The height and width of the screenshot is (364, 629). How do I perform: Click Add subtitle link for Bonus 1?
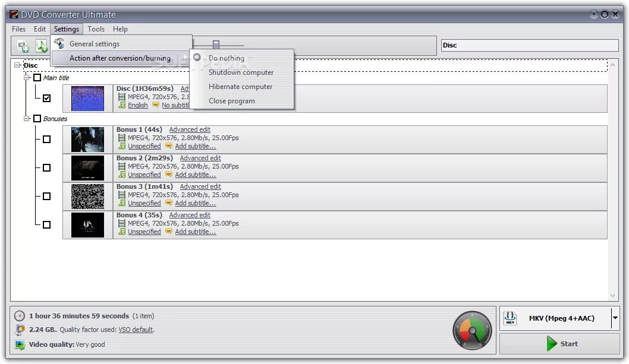[x=196, y=146]
